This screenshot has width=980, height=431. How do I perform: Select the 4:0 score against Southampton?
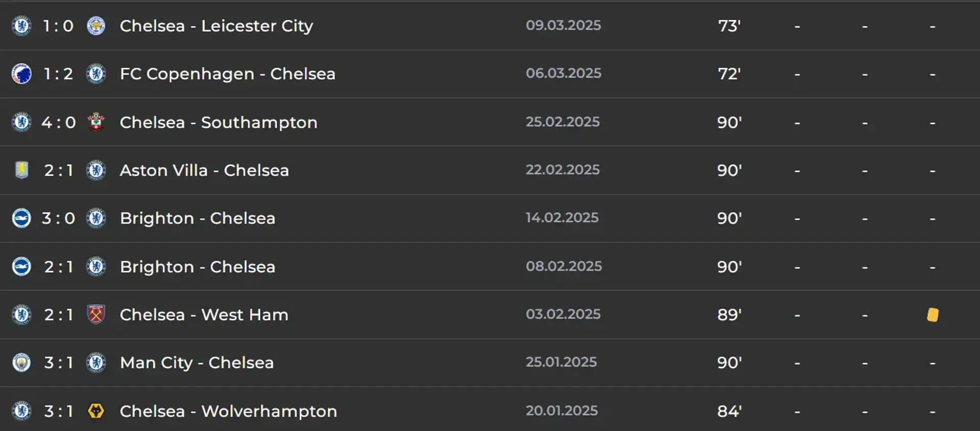click(x=59, y=123)
